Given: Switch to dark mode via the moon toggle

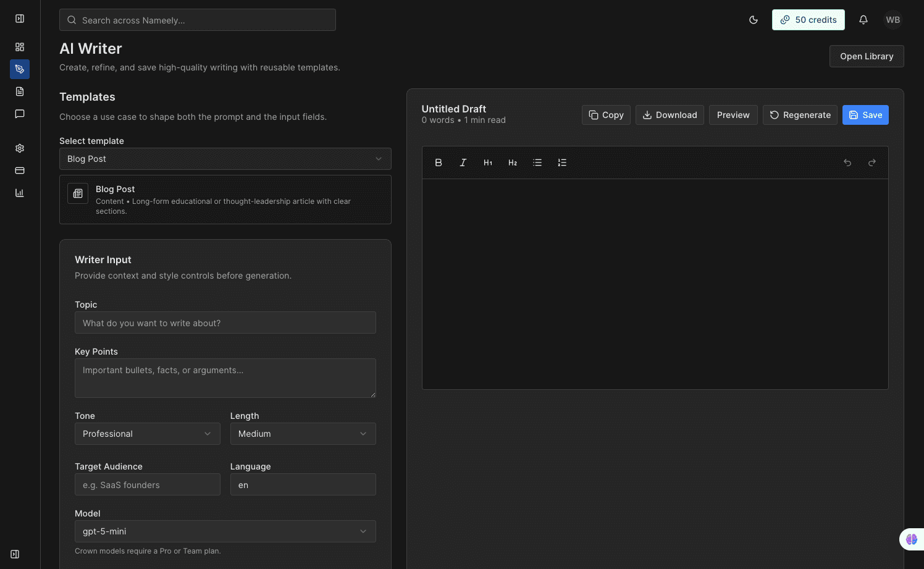Looking at the screenshot, I should tap(754, 19).
